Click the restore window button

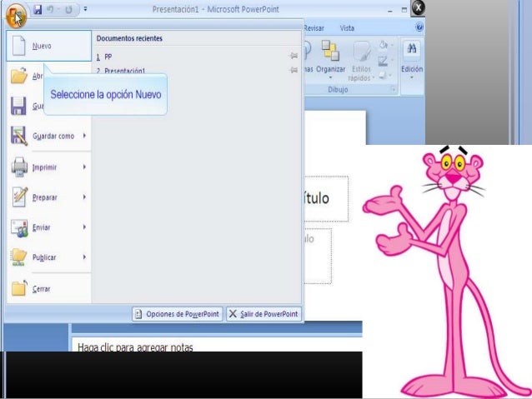tap(404, 10)
